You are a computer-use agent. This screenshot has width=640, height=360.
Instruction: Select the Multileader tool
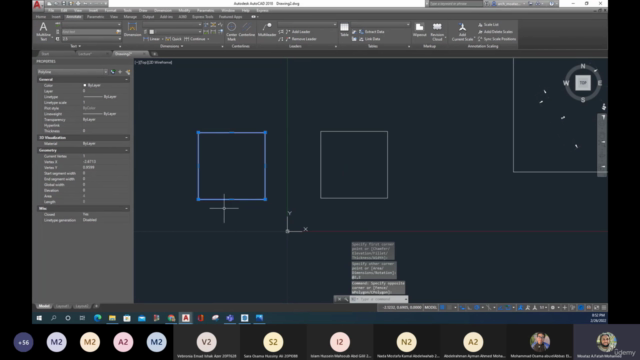coord(267,29)
